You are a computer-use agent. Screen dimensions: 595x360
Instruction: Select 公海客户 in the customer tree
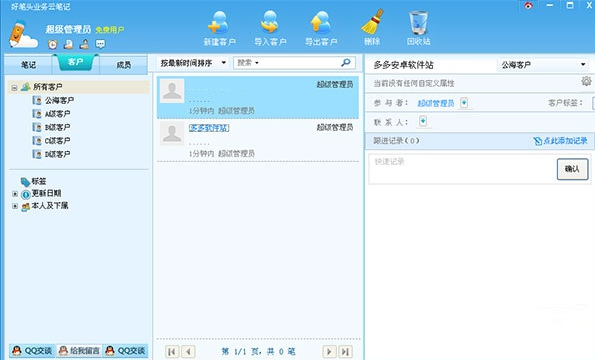tap(59, 101)
